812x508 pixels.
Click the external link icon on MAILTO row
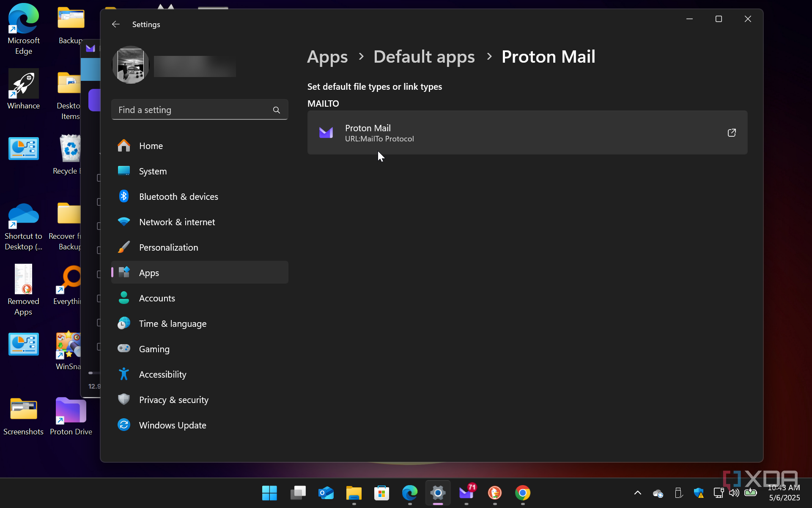(732, 133)
